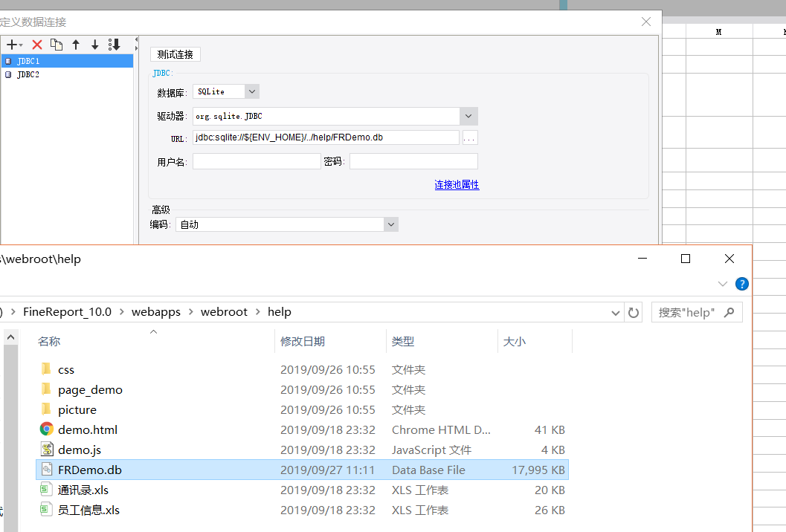Click Data Base File type text
Screen dimensions: 786x532
click(428, 470)
